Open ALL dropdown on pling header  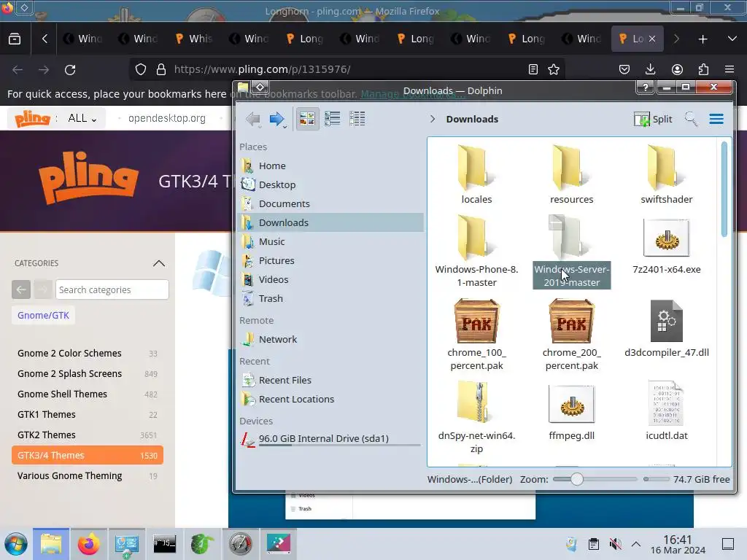[x=82, y=118]
